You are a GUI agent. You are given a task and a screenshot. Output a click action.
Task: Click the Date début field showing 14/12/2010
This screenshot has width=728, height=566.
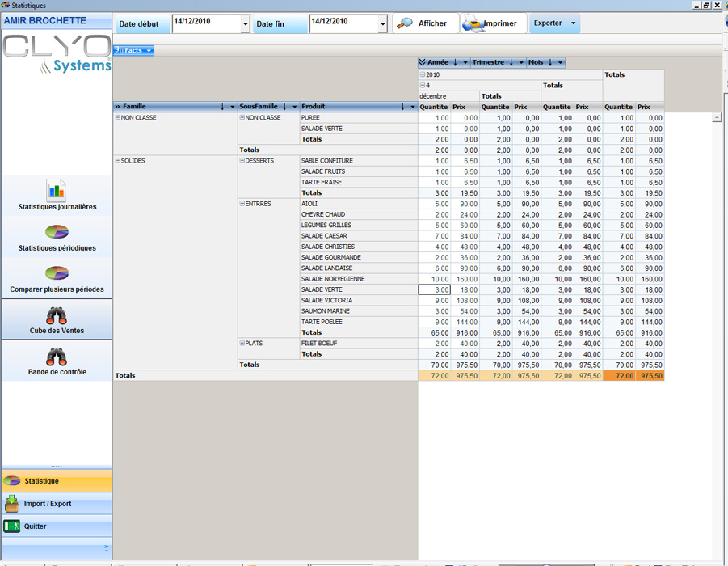pyautogui.click(x=207, y=23)
